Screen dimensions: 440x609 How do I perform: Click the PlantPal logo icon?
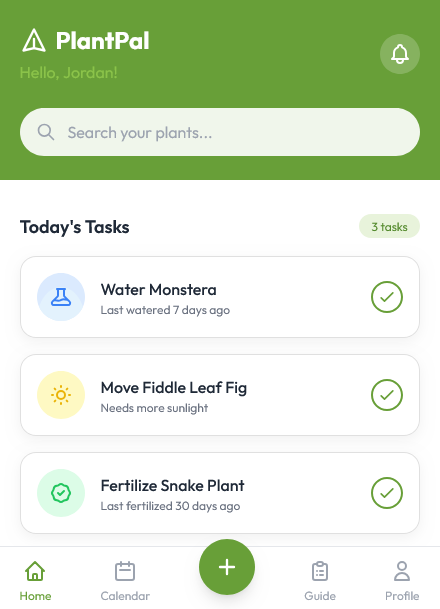click(34, 40)
